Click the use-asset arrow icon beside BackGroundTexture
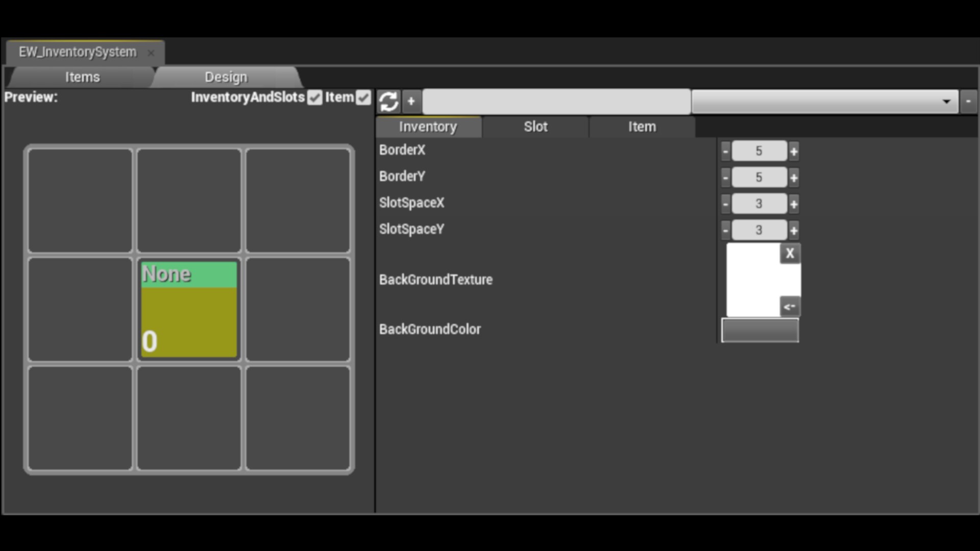Viewport: 980px width, 551px height. click(790, 306)
